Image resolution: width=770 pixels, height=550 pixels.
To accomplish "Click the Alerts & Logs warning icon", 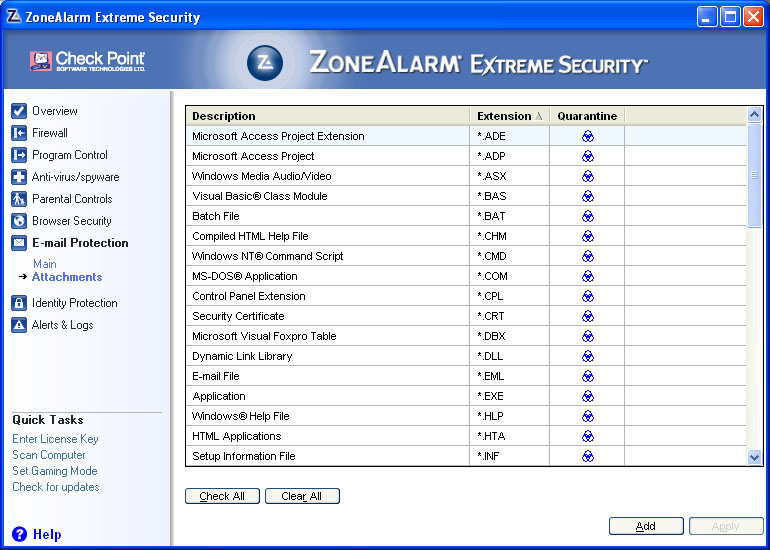I will point(19,325).
